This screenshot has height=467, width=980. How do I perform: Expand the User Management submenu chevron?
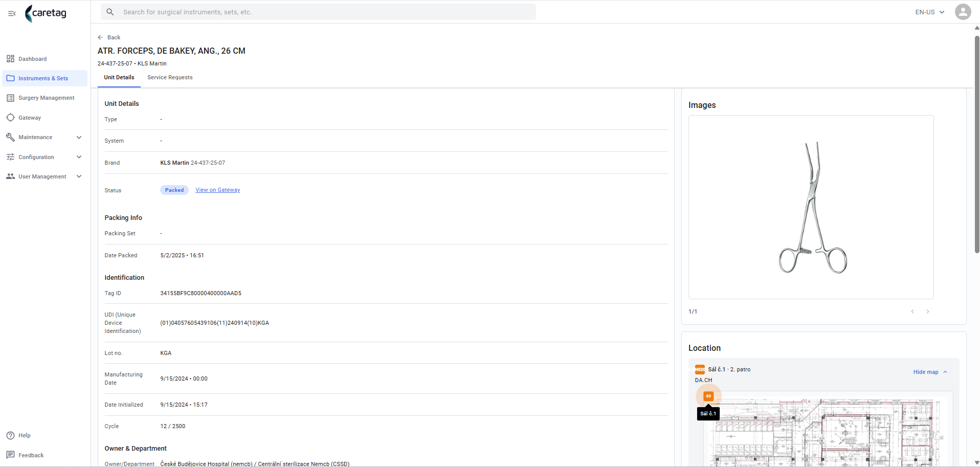[x=79, y=176]
